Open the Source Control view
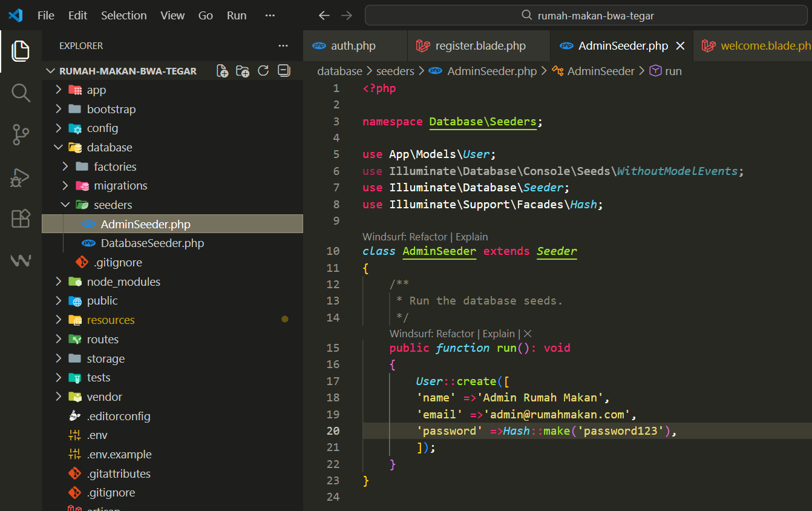This screenshot has width=812, height=511. point(21,134)
